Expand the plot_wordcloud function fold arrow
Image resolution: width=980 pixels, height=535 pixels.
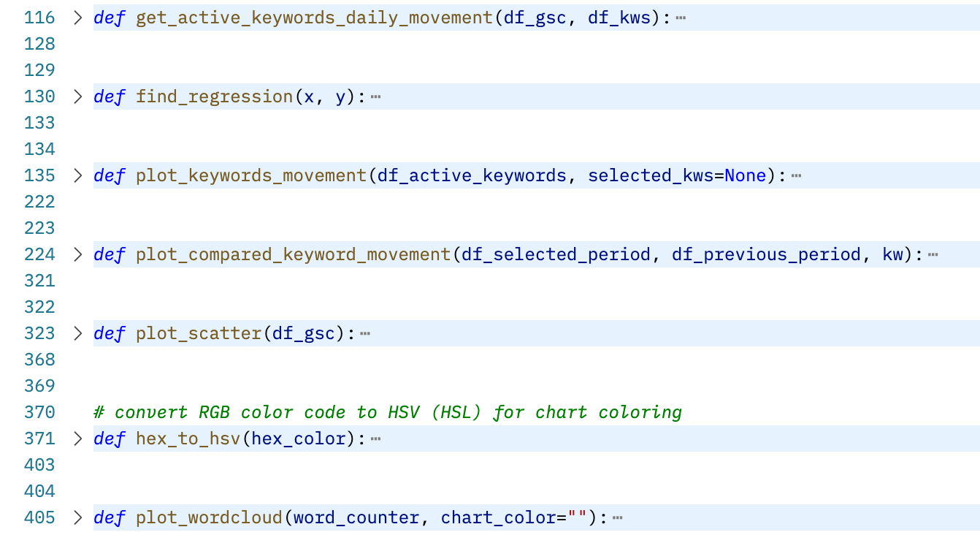pyautogui.click(x=78, y=517)
